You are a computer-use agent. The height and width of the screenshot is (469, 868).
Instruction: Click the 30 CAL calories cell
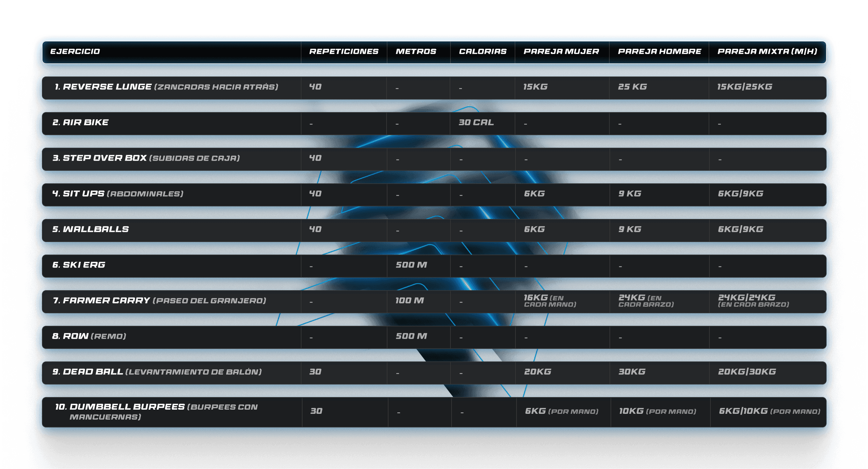tap(476, 123)
